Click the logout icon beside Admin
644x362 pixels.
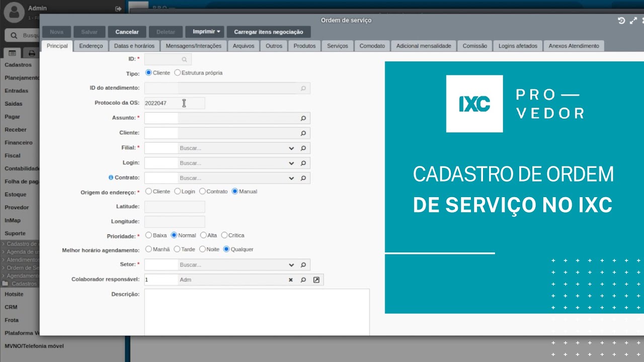click(118, 9)
